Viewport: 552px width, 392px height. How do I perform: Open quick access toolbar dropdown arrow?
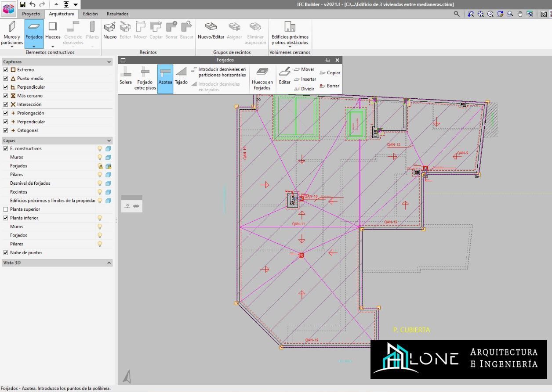(76, 4)
